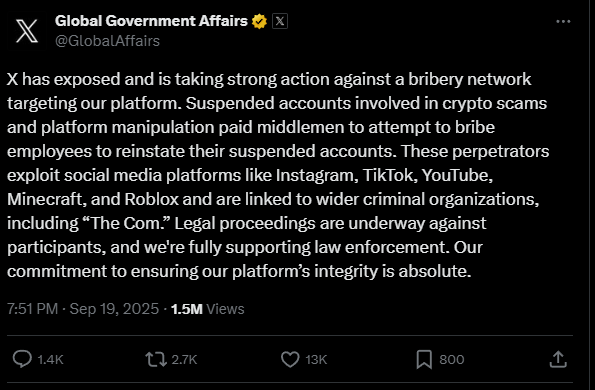Click the 800 bookmarks count

(x=452, y=360)
